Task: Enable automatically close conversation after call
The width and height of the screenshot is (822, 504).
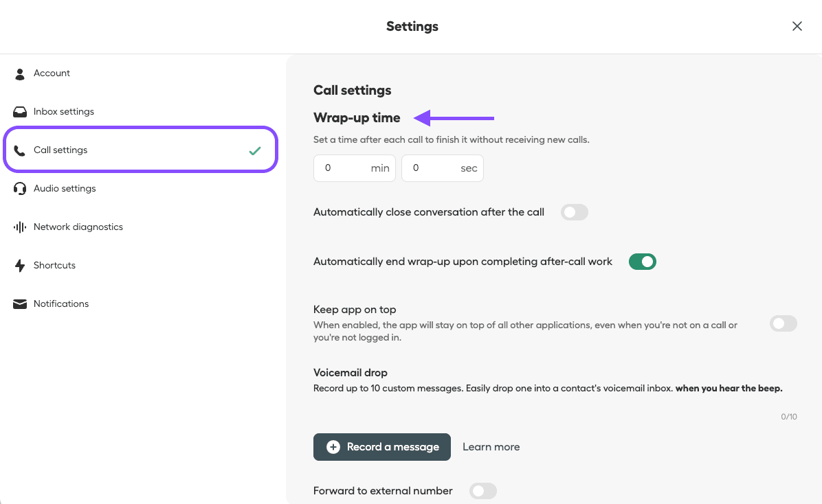Action: coord(575,212)
